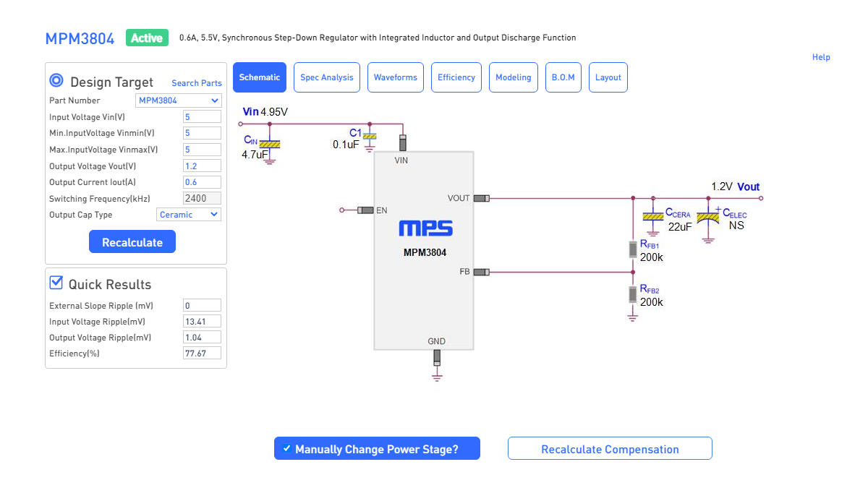Open the Help link
Image resolution: width=868 pixels, height=501 pixels.
(x=821, y=57)
